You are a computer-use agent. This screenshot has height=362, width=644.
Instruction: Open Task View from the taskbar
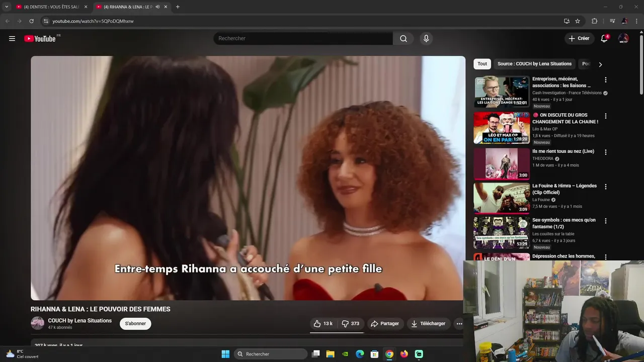(316, 354)
